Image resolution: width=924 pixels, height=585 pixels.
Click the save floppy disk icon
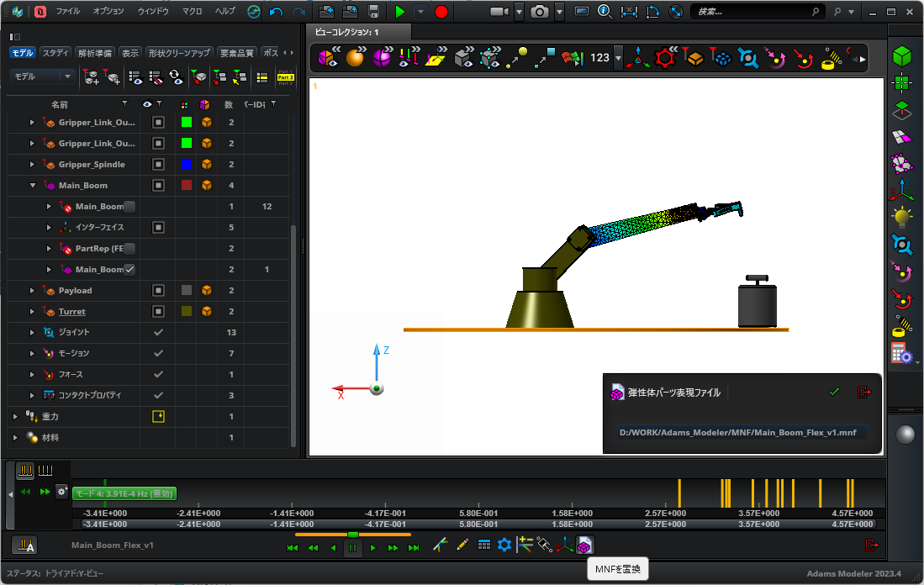(373, 12)
